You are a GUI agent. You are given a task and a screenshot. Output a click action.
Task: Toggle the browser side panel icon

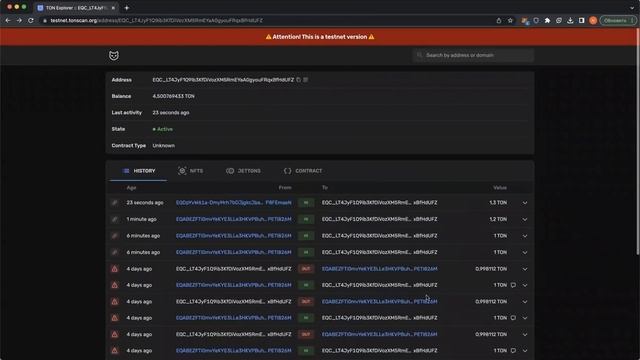coord(582,20)
